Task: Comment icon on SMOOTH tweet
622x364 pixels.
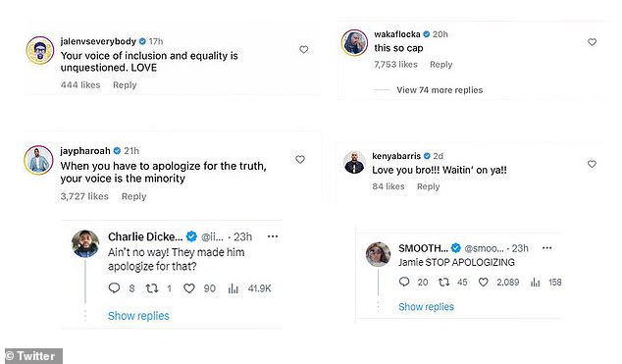Action: 404,282
